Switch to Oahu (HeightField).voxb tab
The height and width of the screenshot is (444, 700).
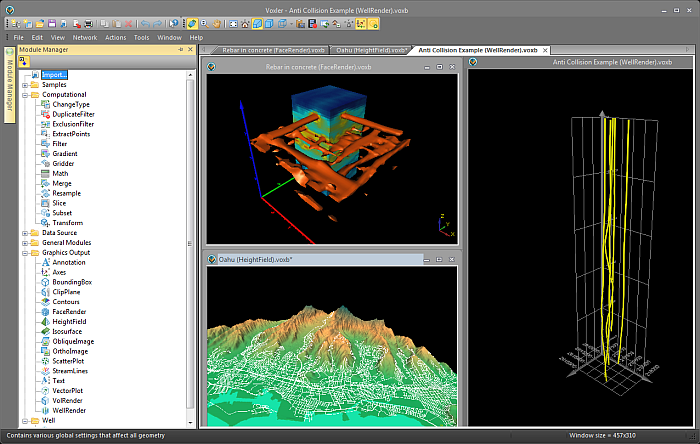click(371, 50)
